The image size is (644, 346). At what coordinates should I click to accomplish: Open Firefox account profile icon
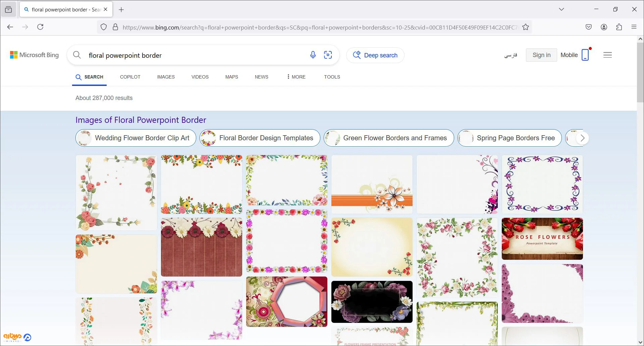pyautogui.click(x=604, y=27)
